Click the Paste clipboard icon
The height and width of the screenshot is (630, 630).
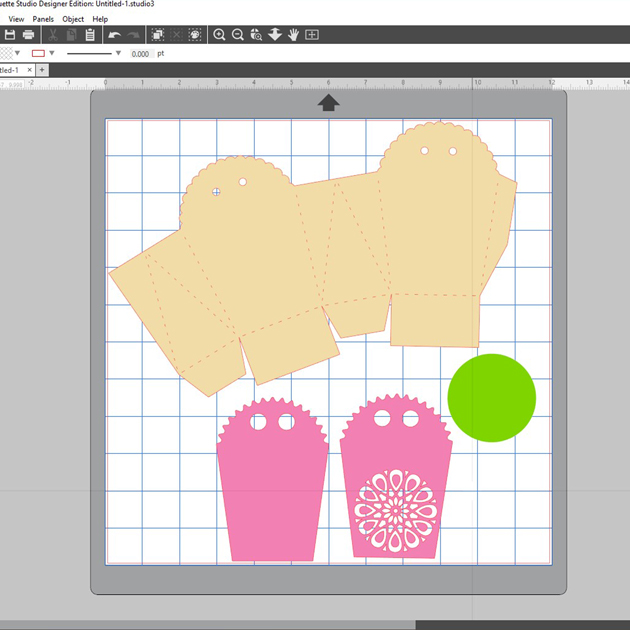point(90,35)
